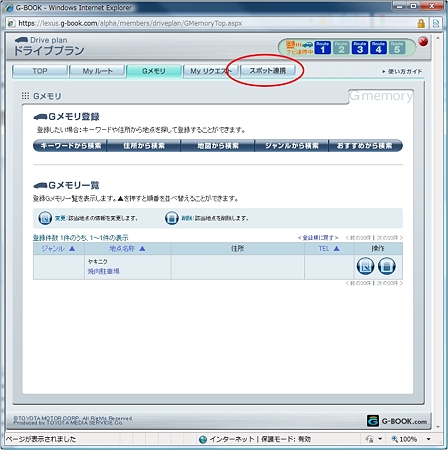The width and height of the screenshot is (448, 450).
Task: Click the security lock icon in address bar
Action: point(421,23)
